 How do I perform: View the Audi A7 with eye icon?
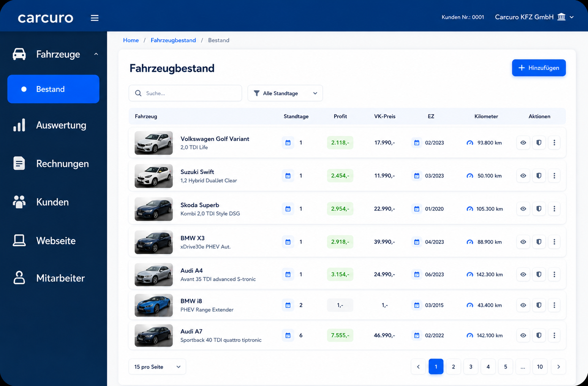[523, 335]
